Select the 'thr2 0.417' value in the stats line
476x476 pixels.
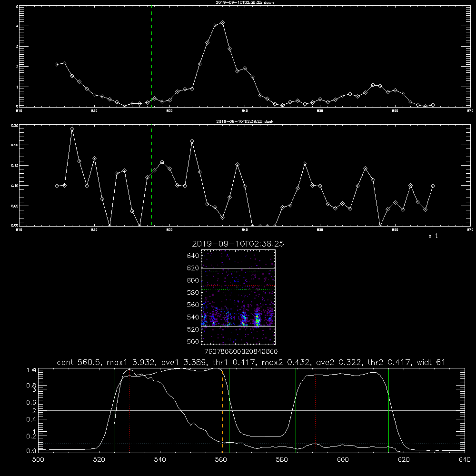(389, 362)
